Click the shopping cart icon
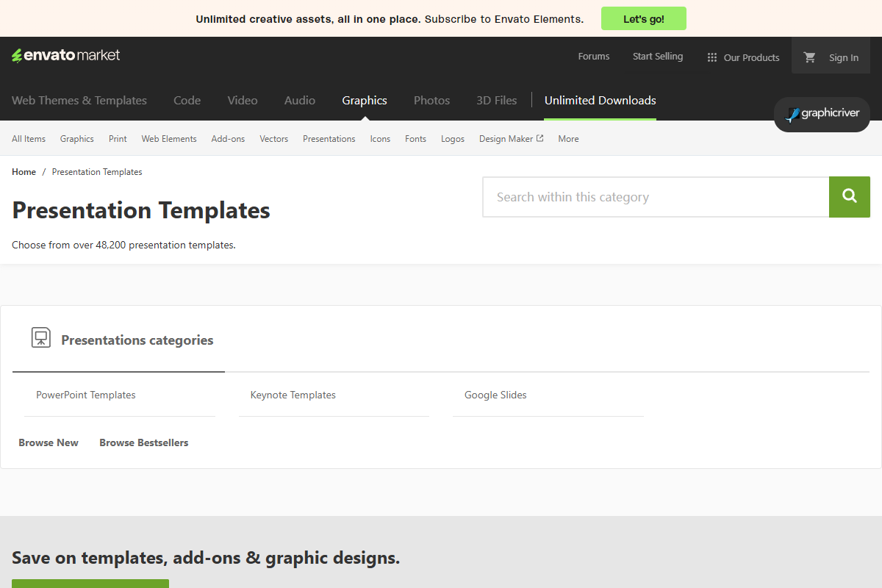Screen dimensions: 882x588 point(809,57)
